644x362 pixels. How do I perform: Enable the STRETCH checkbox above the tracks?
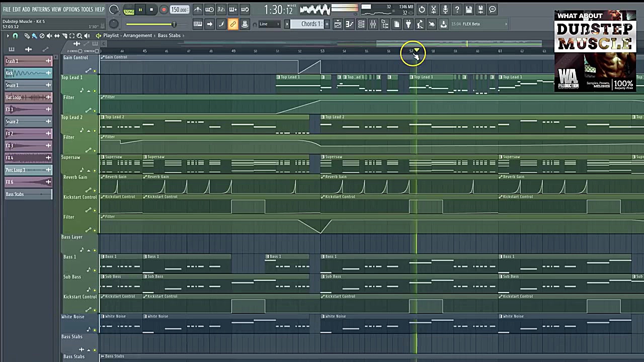coord(97,50)
